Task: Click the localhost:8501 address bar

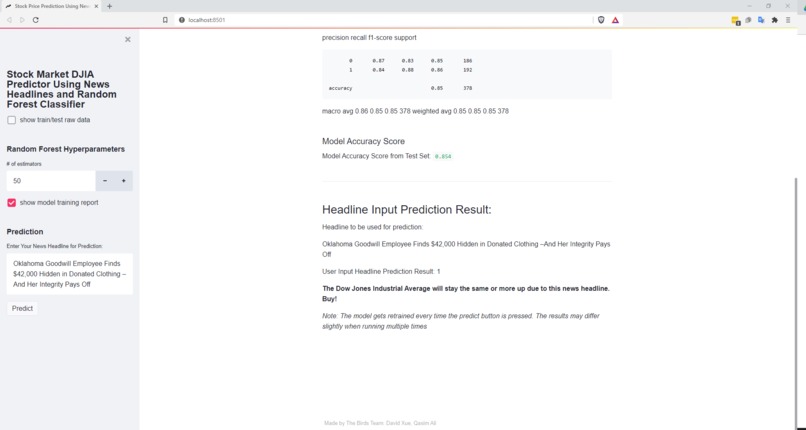Action: pyautogui.click(x=383, y=20)
